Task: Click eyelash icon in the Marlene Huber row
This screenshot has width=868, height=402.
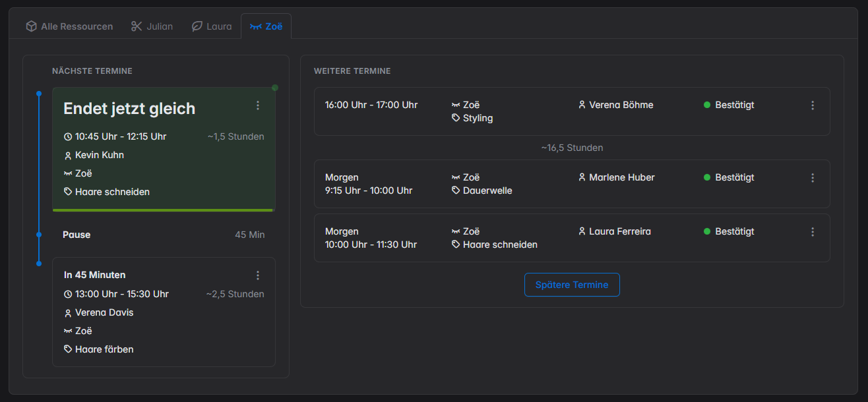Action: tap(456, 177)
